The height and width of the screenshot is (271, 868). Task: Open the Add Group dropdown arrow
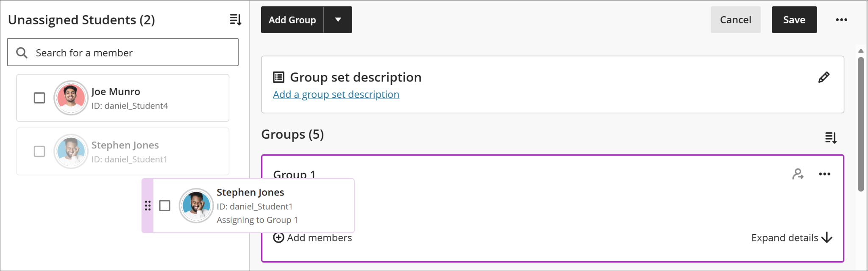[338, 20]
